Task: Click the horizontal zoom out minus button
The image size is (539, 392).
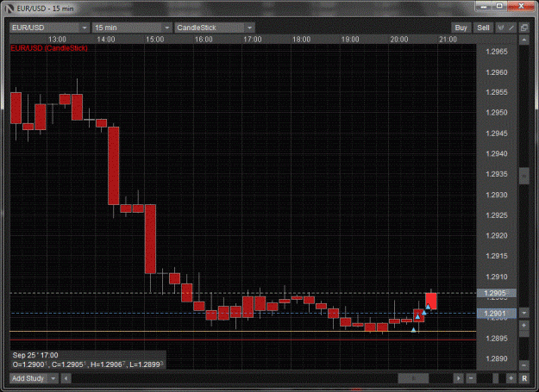Action: coord(471,378)
